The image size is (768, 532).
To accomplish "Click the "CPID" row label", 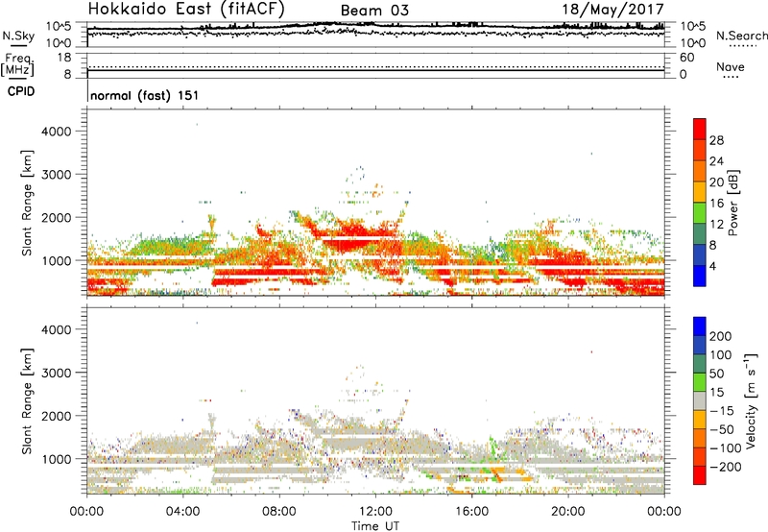I will coord(21,91).
